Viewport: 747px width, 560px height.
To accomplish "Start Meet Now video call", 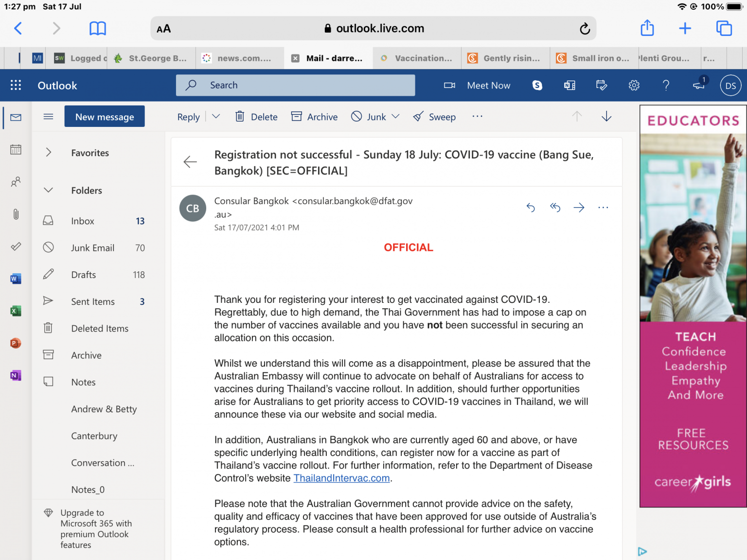I will 477,86.
